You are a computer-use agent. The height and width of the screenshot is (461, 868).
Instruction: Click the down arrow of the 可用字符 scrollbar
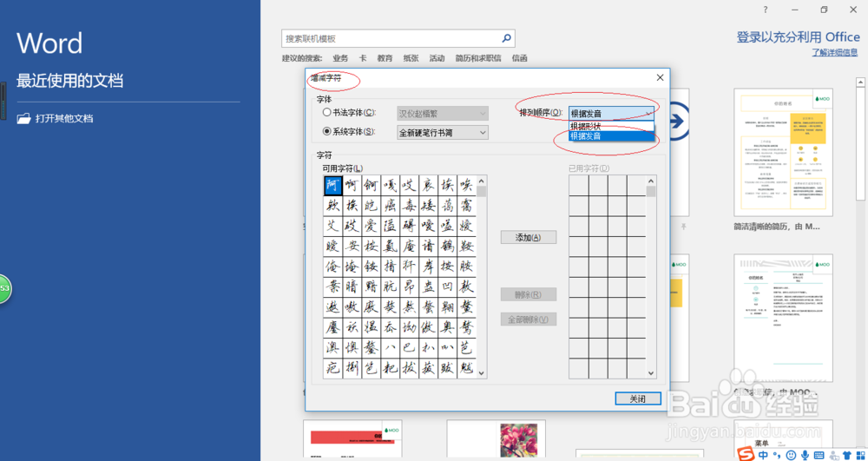tap(481, 373)
